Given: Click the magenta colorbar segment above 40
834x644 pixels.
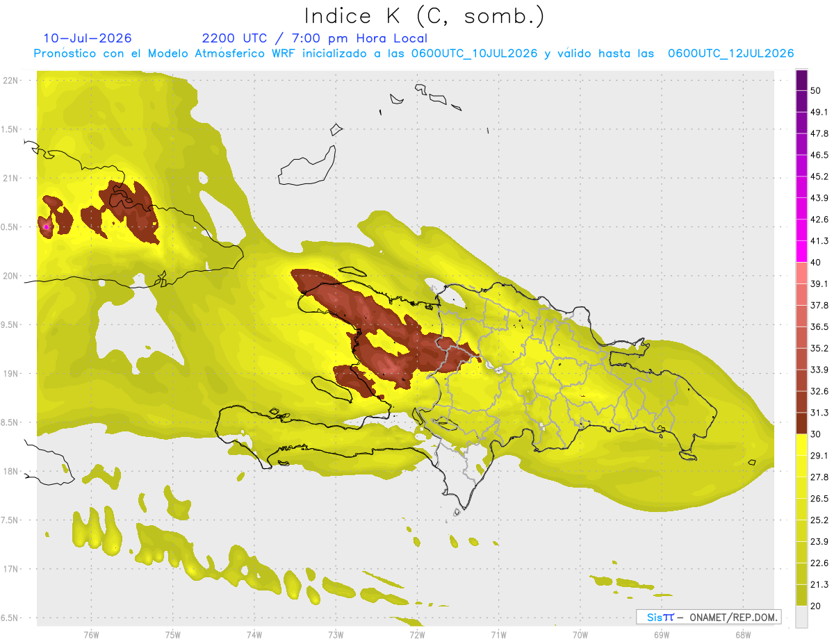Looking at the screenshot, I should point(801,251).
